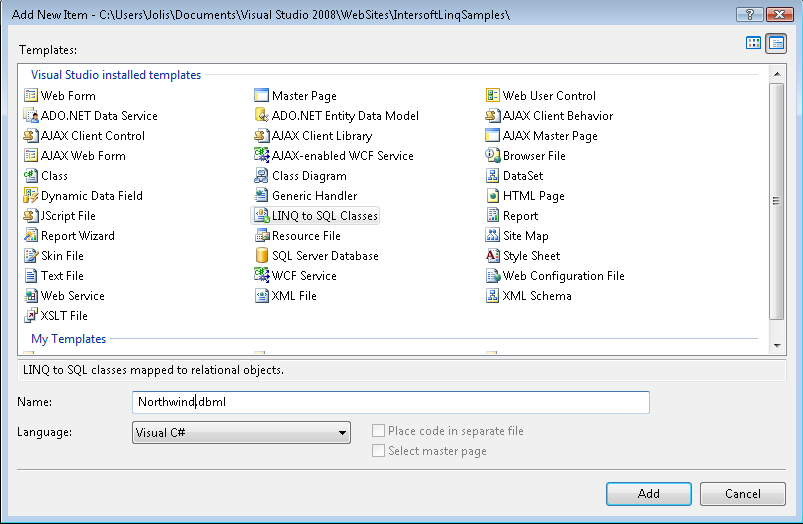This screenshot has width=803, height=524.
Task: Pick the Site Map icon
Action: (493, 235)
